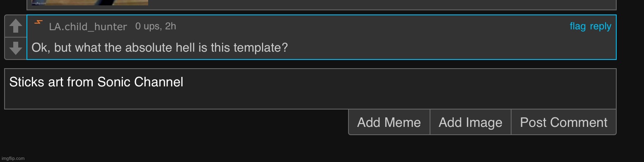Click the blank second line of comment field

(x=310, y=99)
